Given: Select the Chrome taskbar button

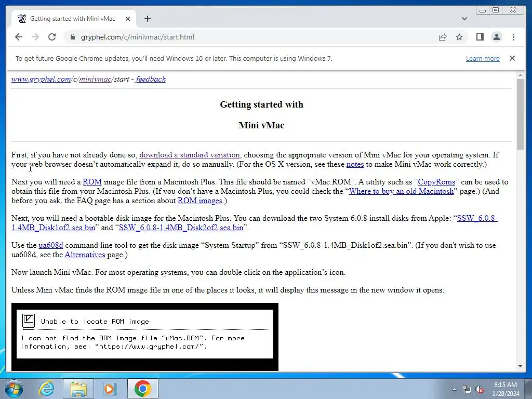Looking at the screenshot, I should [x=142, y=389].
